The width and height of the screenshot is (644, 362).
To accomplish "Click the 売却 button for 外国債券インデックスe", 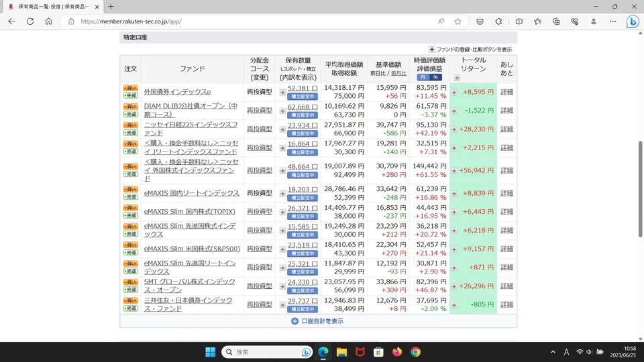I will tap(131, 96).
